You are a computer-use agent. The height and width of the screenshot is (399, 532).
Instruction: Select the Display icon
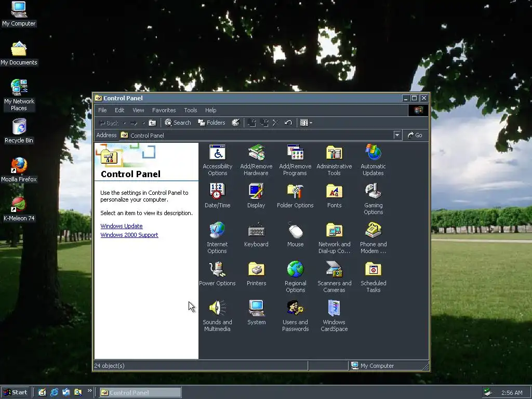pyautogui.click(x=256, y=196)
